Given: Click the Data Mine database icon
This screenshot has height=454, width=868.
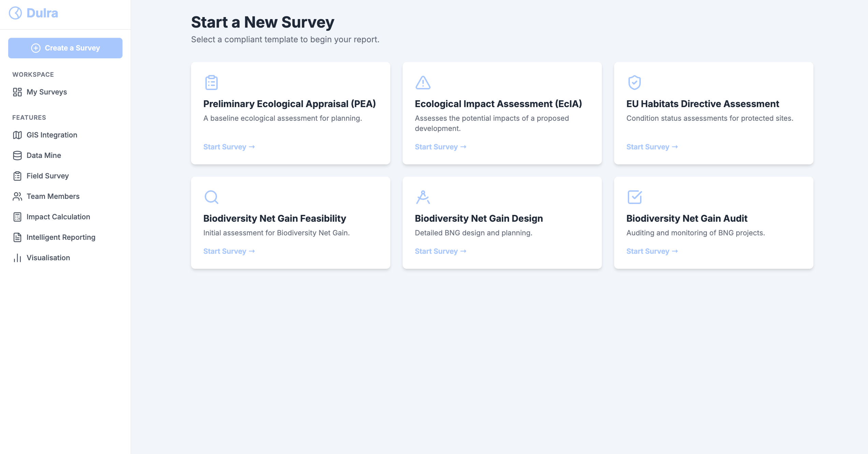Looking at the screenshot, I should 17,156.
